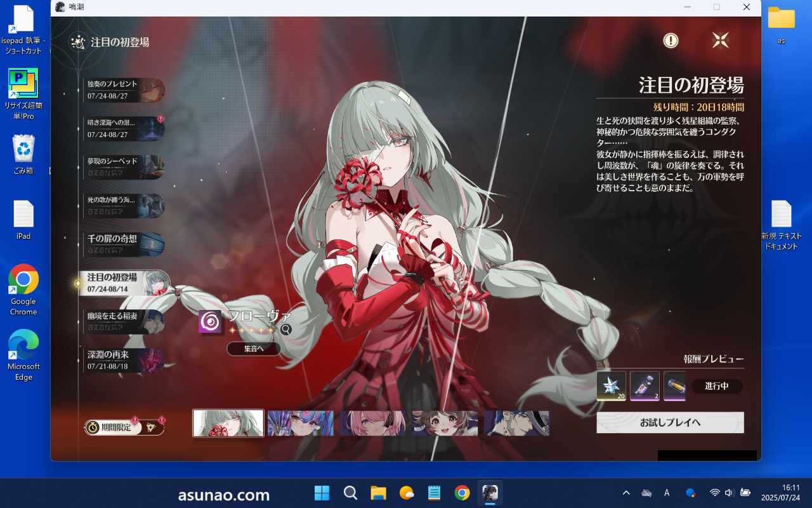812x508 pixels.
Task: Select the gray-haired character thumbnail
Action: coord(228,423)
